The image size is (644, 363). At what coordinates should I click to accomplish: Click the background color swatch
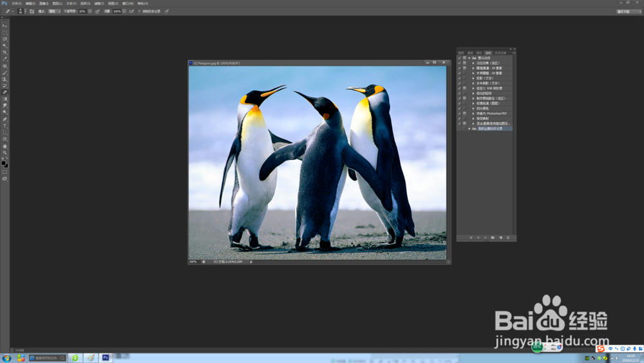(6, 166)
